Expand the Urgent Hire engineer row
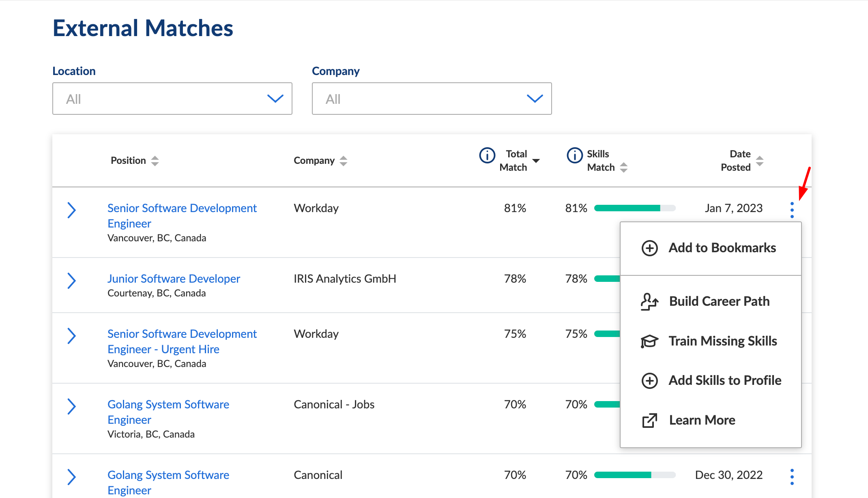 pyautogui.click(x=71, y=336)
